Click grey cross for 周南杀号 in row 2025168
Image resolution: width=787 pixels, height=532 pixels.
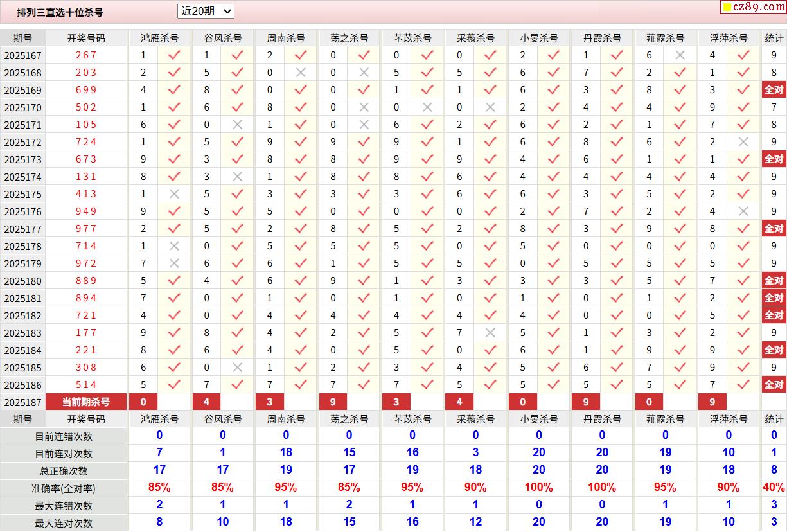click(301, 73)
